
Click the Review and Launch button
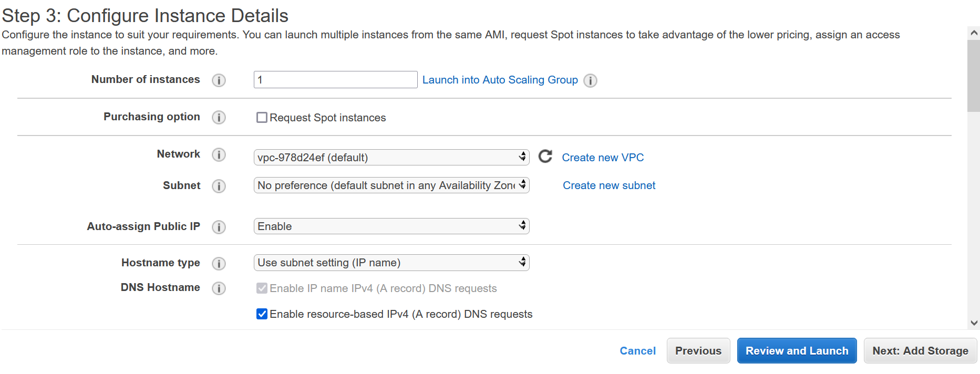(x=797, y=351)
